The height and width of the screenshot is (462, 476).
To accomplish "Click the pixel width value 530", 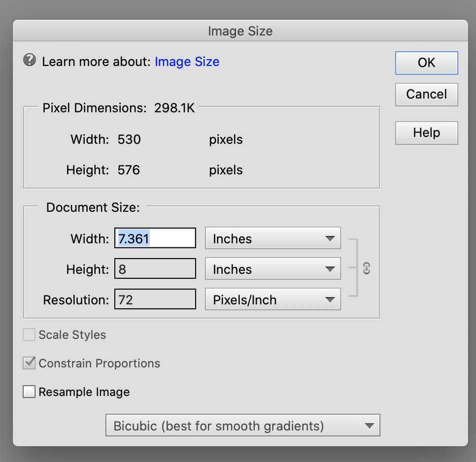I will tap(129, 139).
